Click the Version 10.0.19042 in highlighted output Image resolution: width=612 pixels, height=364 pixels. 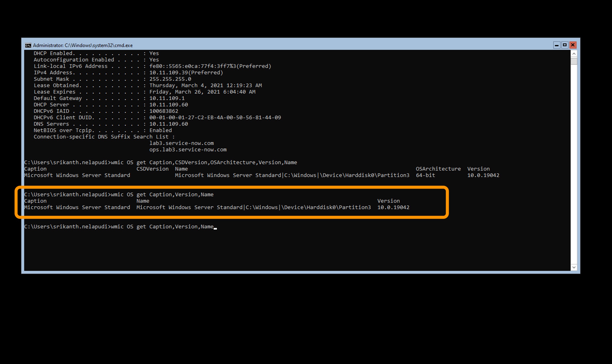[x=393, y=207]
